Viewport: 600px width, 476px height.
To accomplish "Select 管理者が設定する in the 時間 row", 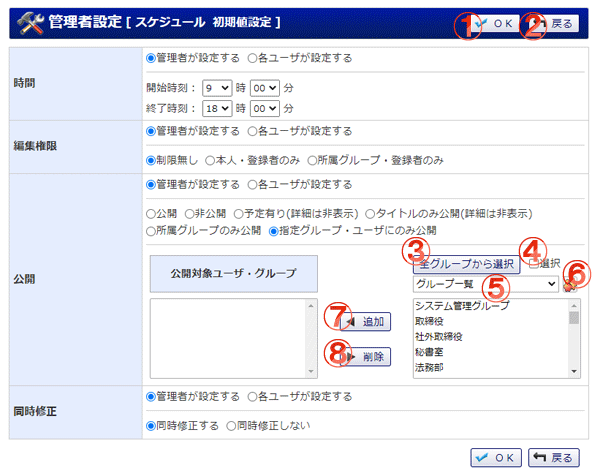I will click(x=151, y=58).
